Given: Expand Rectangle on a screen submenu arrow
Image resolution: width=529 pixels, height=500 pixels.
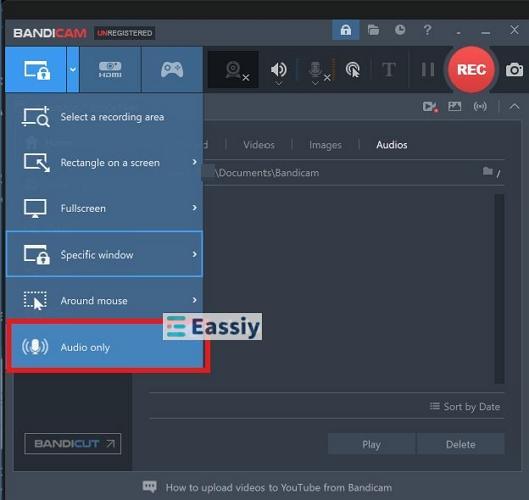Looking at the screenshot, I should click(195, 162).
